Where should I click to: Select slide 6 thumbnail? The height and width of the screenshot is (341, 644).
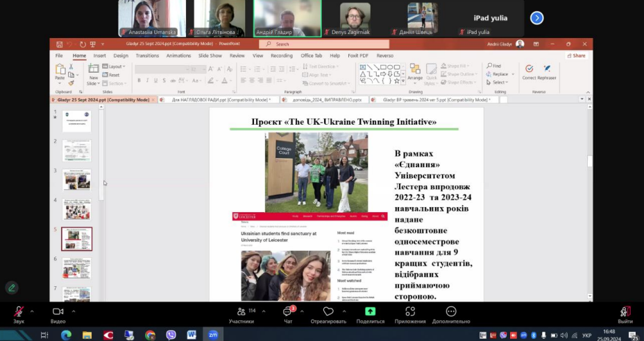pos(77,268)
